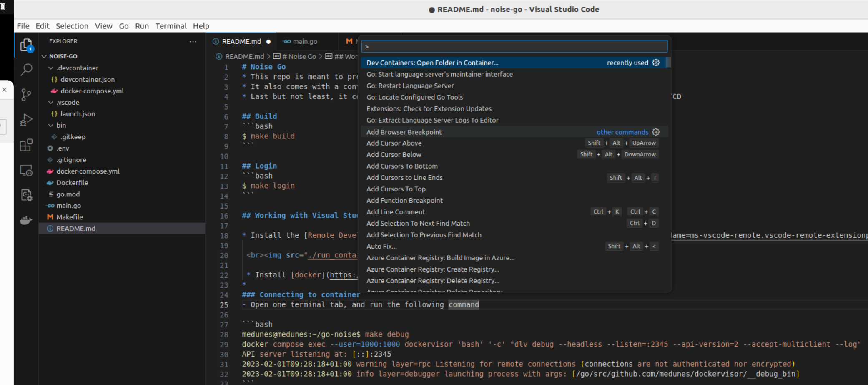Select Azure Container Registry: Create Registry...
The height and width of the screenshot is (385, 868).
pos(514,269)
